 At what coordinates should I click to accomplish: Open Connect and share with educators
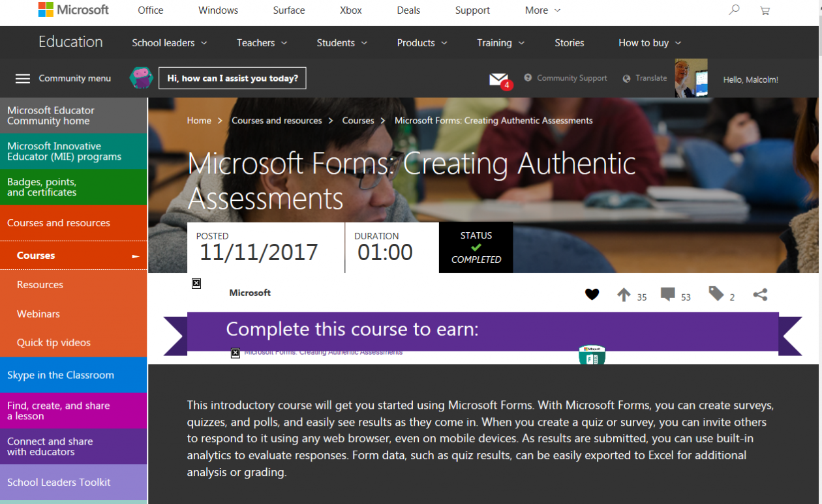coord(74,447)
